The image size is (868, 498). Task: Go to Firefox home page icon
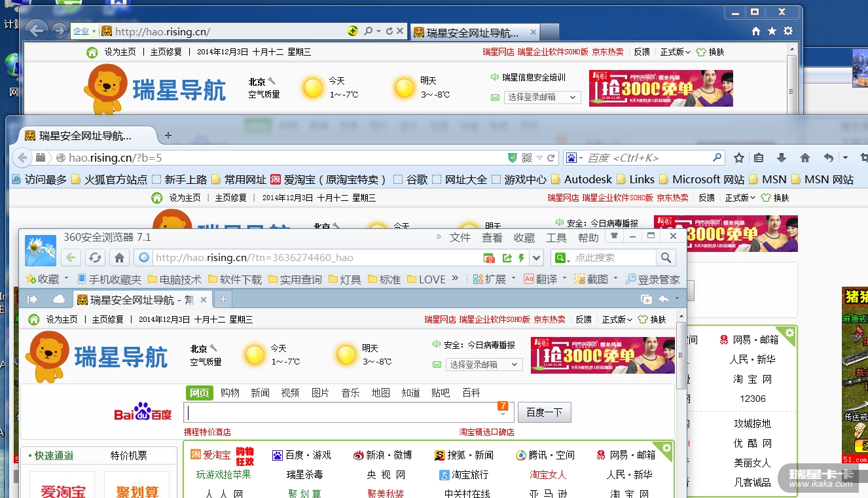(805, 158)
